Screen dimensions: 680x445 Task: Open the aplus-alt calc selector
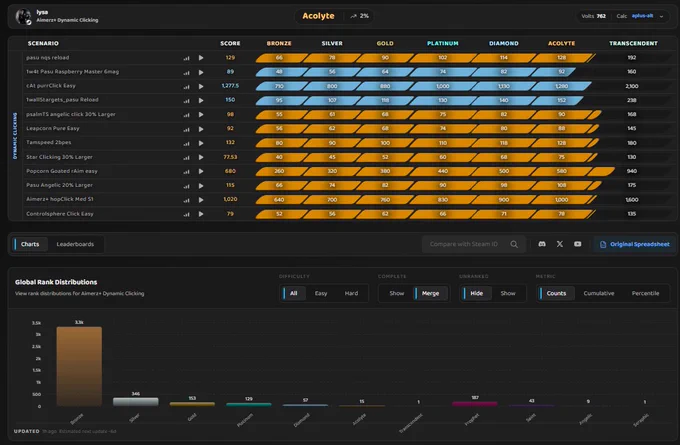point(642,16)
